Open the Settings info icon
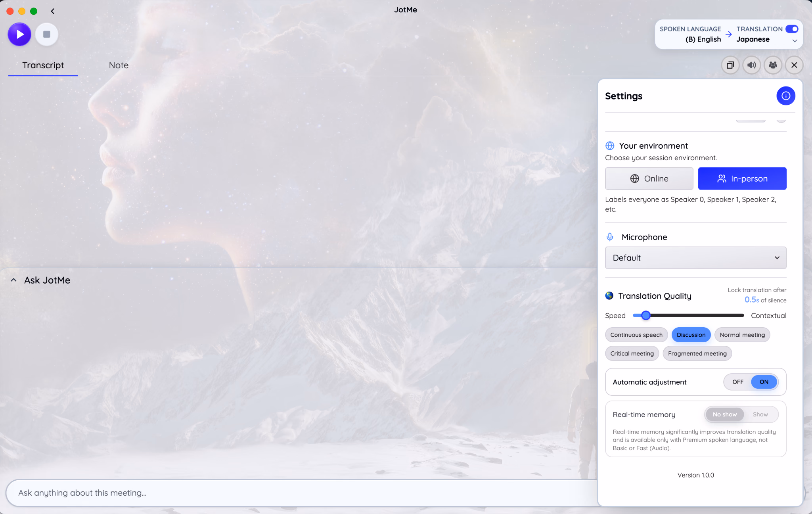812x514 pixels. click(786, 96)
